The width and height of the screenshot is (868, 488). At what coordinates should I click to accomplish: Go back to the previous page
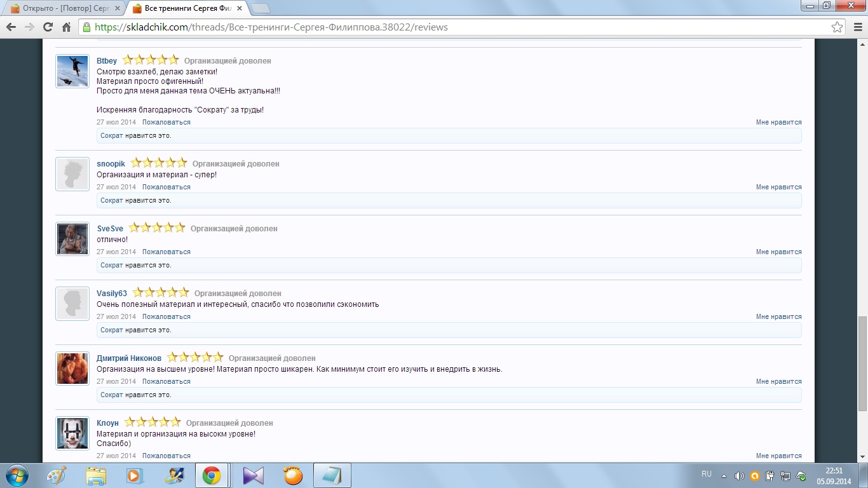coord(11,27)
